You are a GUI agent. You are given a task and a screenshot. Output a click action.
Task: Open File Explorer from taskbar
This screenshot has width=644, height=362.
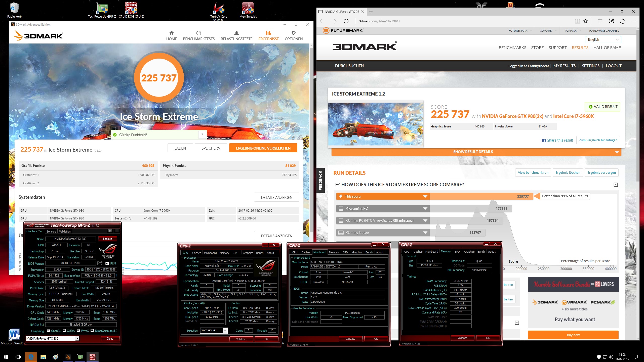43,357
